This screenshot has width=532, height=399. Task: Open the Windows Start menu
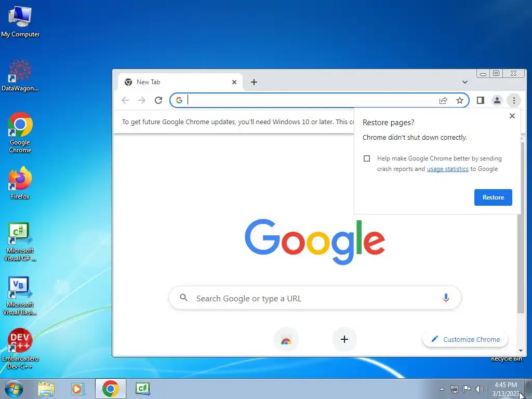(x=14, y=389)
